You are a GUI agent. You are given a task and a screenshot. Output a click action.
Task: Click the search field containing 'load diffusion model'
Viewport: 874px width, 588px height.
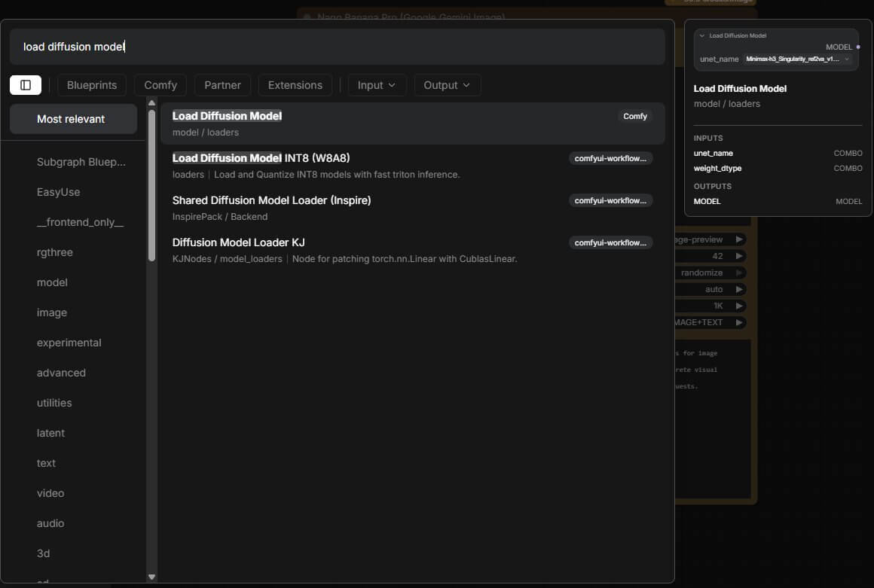338,47
